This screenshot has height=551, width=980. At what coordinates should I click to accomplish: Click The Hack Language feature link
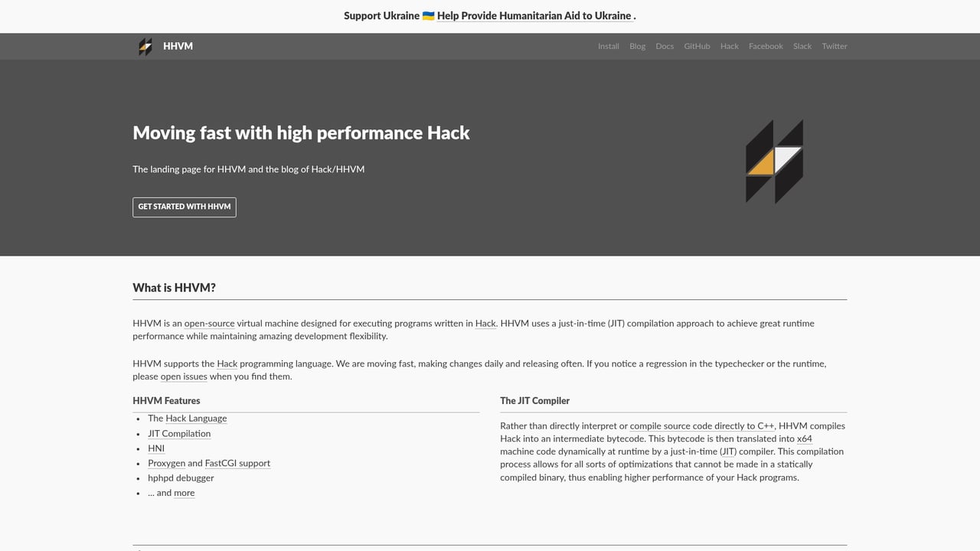tap(195, 418)
